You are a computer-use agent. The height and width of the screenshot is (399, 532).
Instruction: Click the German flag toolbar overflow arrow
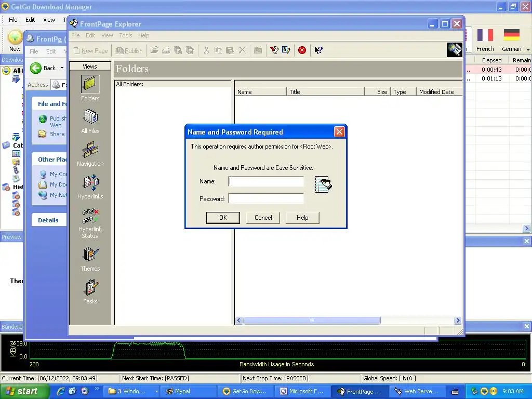point(528,49)
